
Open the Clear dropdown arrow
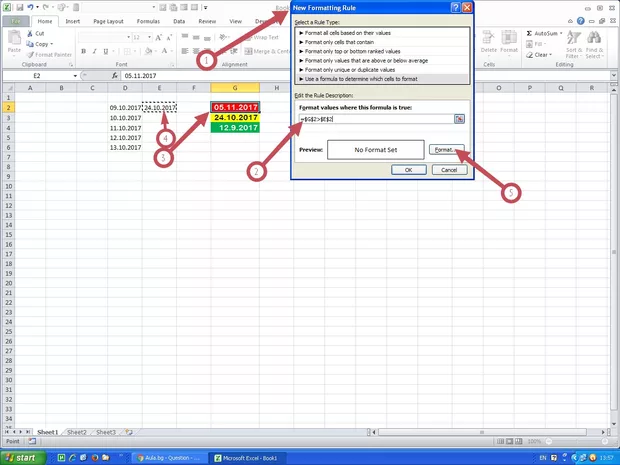click(x=550, y=55)
